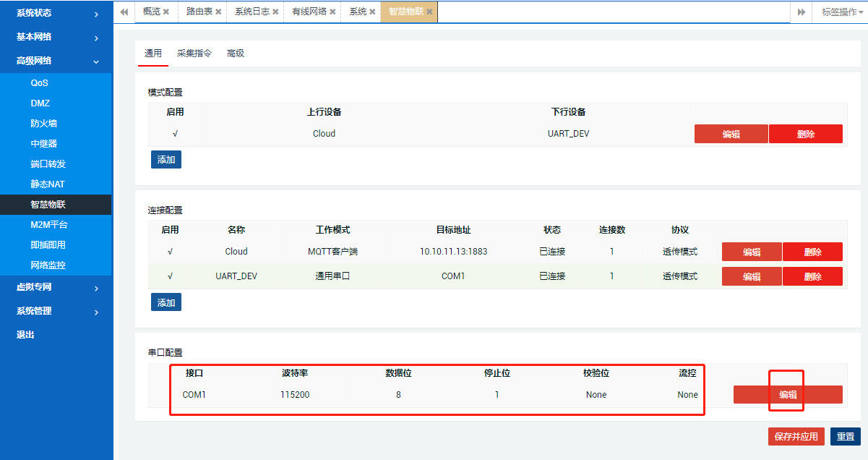Collapse the 高级网络 sidebar section
The width and height of the screenshot is (868, 460).
coord(35,61)
